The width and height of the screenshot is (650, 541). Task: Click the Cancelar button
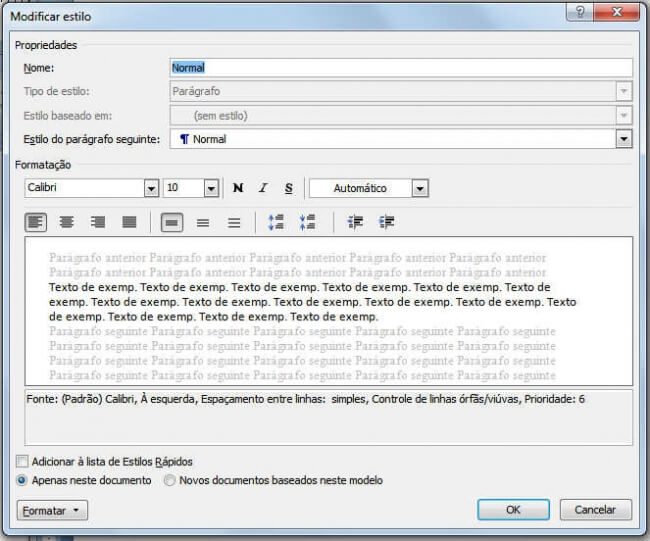point(596,509)
